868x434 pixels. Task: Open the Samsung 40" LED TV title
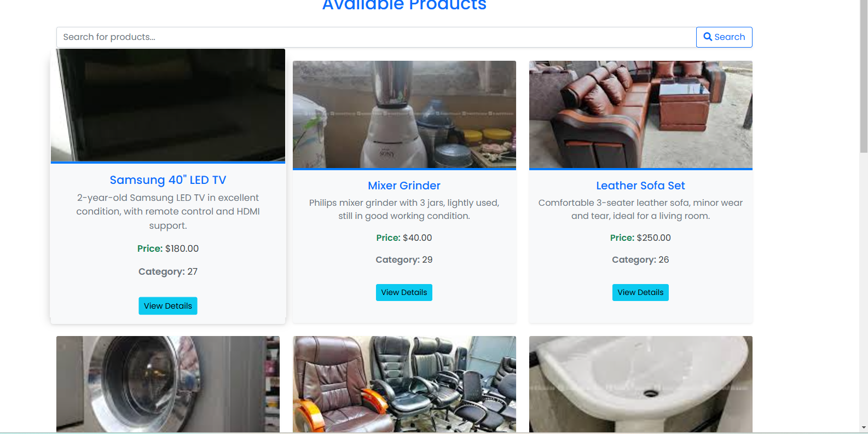pyautogui.click(x=168, y=180)
